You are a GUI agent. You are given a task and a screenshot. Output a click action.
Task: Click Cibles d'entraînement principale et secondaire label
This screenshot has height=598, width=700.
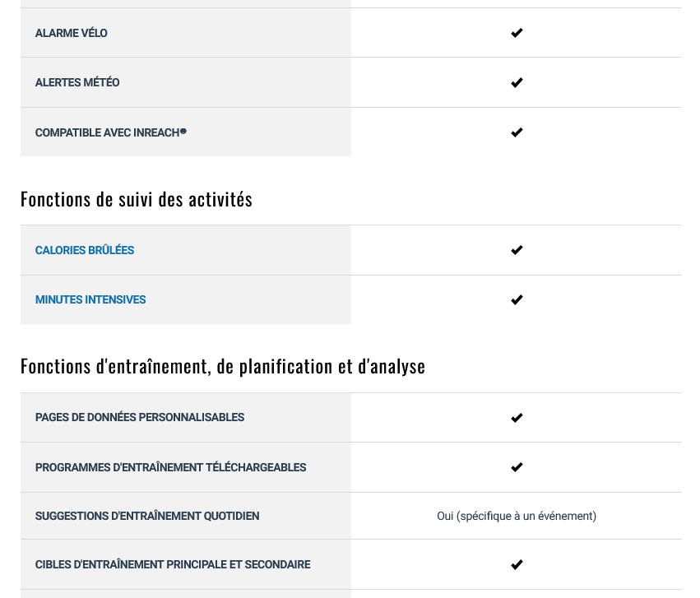coord(173,565)
